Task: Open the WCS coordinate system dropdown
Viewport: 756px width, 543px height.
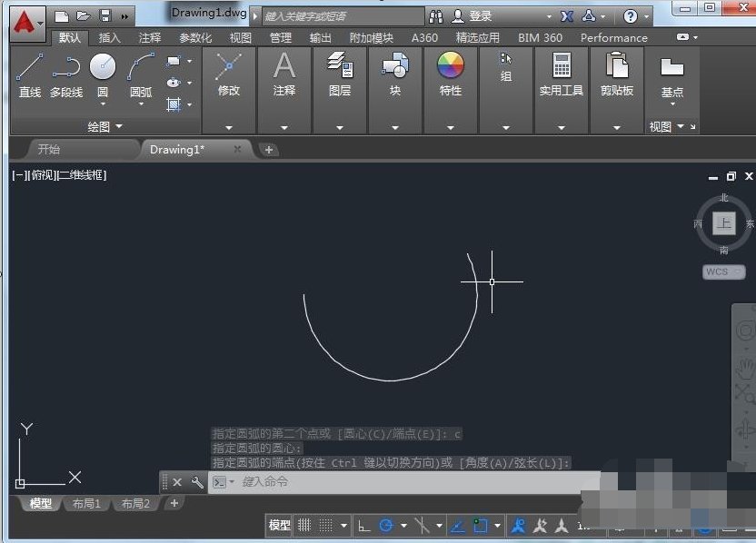Action: point(722,271)
